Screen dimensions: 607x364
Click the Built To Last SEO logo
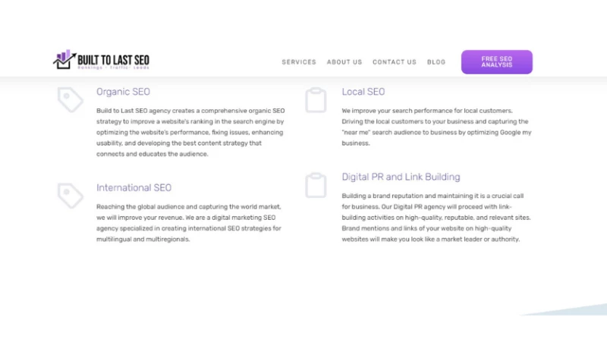(x=101, y=60)
